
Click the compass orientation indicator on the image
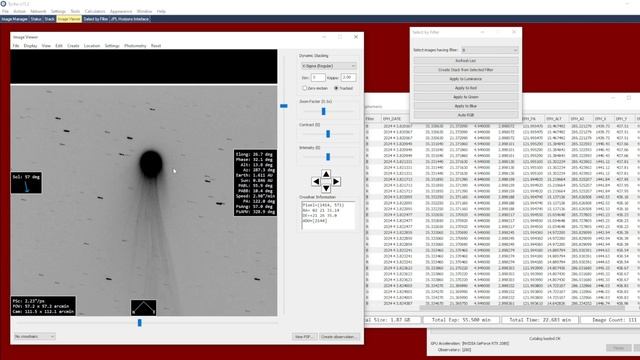tap(144, 308)
